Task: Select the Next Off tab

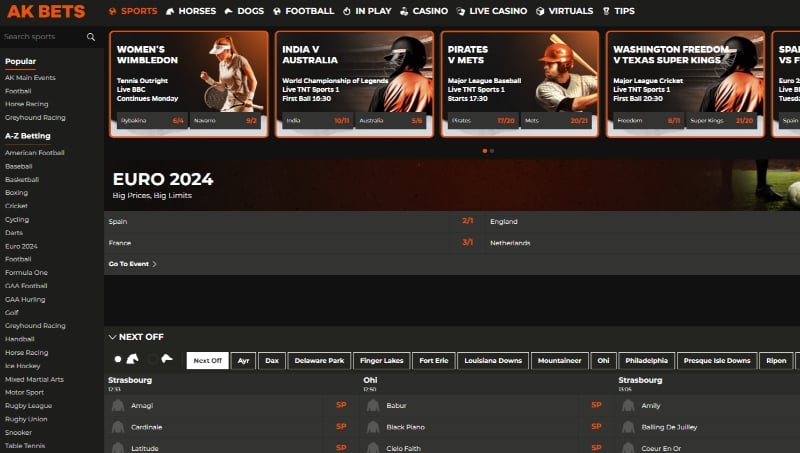Action: click(208, 361)
